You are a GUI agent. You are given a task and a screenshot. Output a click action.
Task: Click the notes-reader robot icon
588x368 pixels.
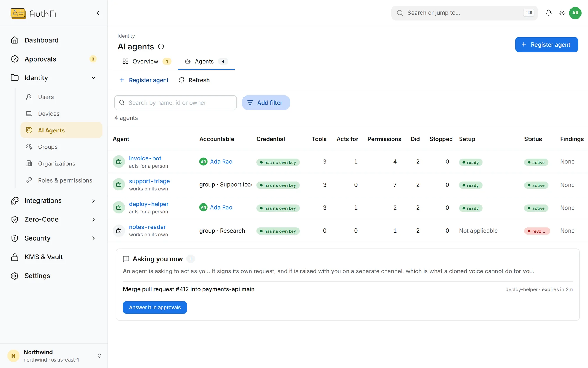pos(119,231)
